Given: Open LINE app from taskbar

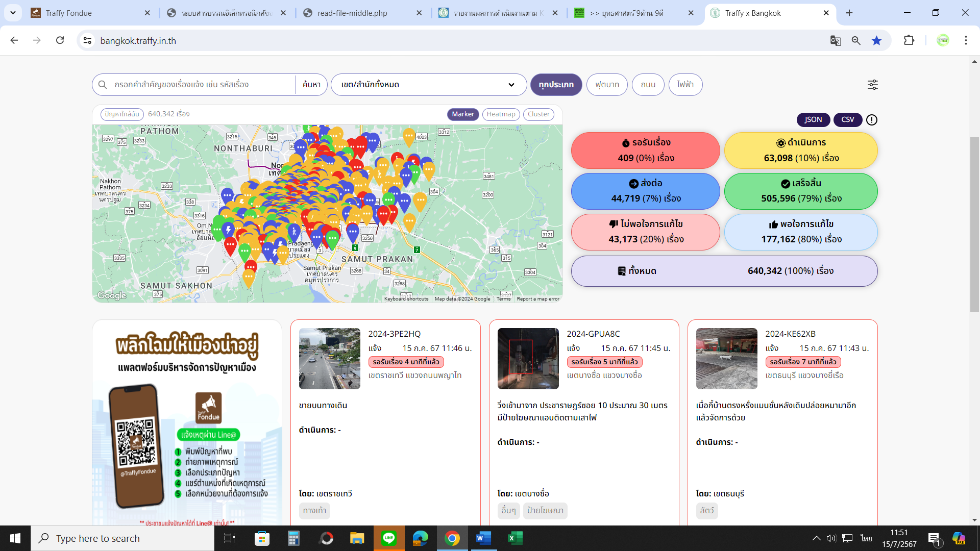Looking at the screenshot, I should click(389, 538).
